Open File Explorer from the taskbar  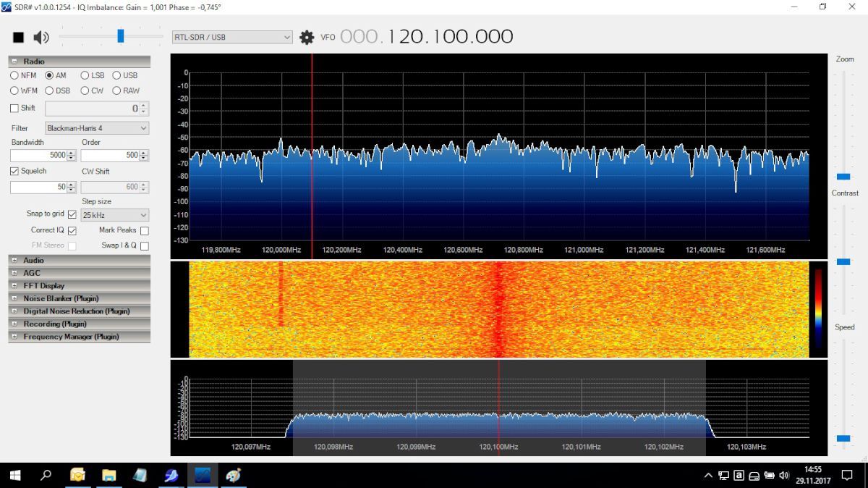(109, 476)
